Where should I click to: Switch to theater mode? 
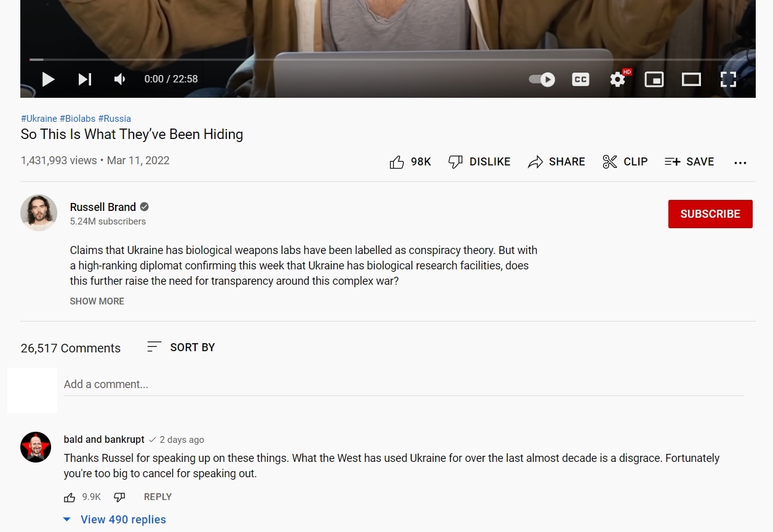[x=691, y=79]
